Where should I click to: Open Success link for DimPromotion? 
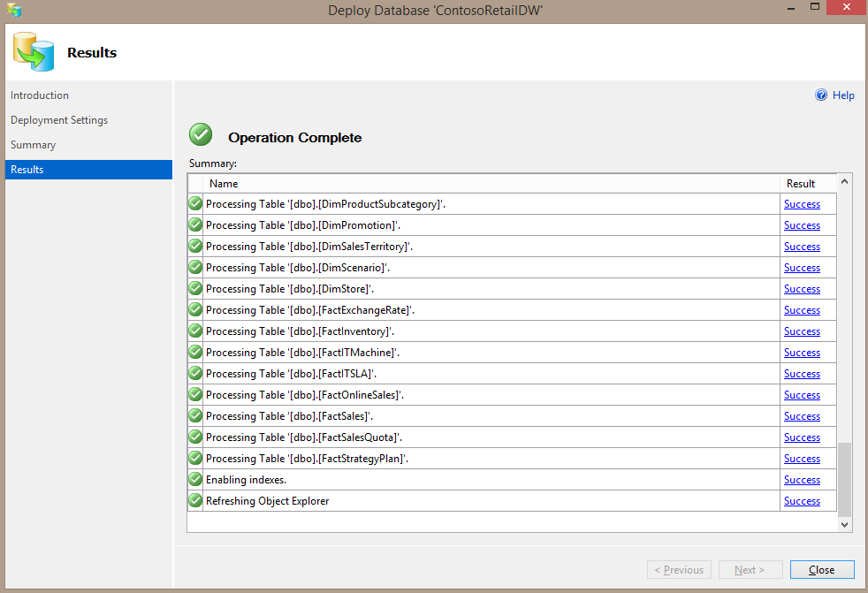[x=802, y=225]
